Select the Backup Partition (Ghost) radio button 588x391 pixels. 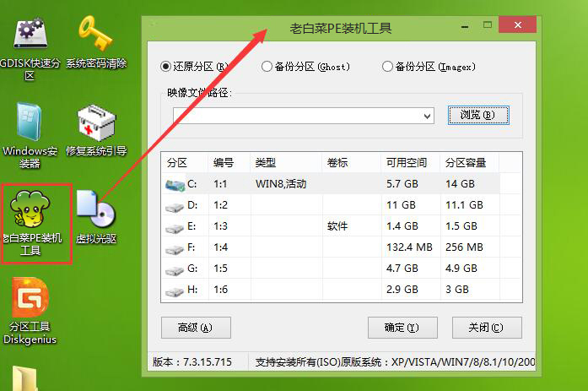pos(267,67)
